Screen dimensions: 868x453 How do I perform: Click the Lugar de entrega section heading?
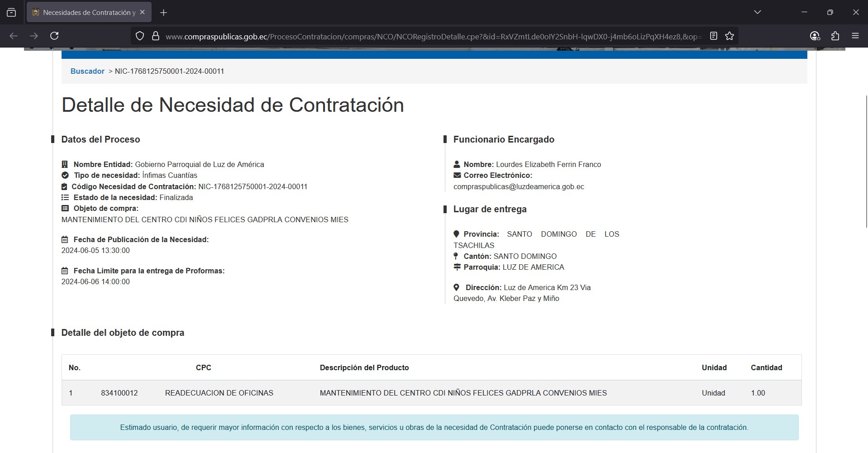(x=490, y=209)
